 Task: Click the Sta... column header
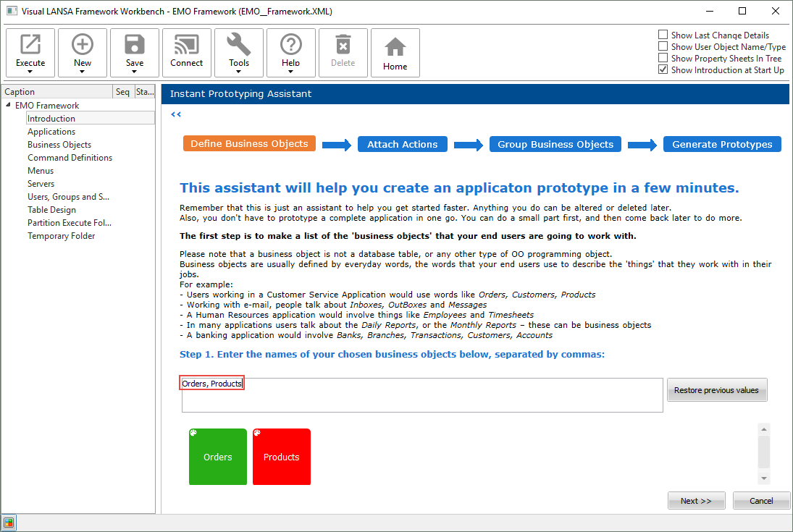click(x=145, y=91)
